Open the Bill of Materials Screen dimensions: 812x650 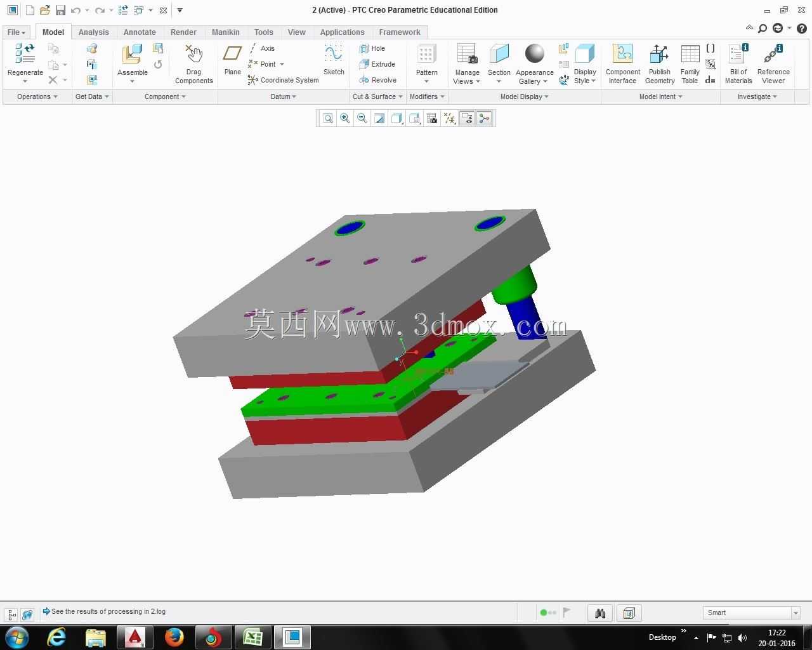738,63
